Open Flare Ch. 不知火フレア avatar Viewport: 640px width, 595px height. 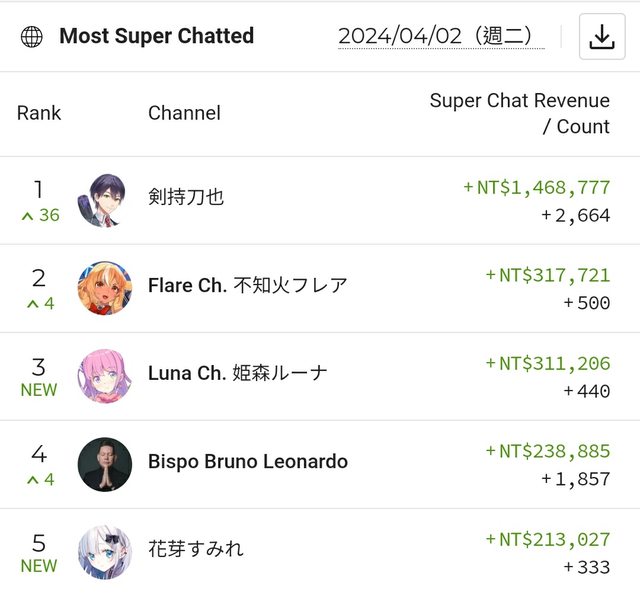pyautogui.click(x=104, y=288)
